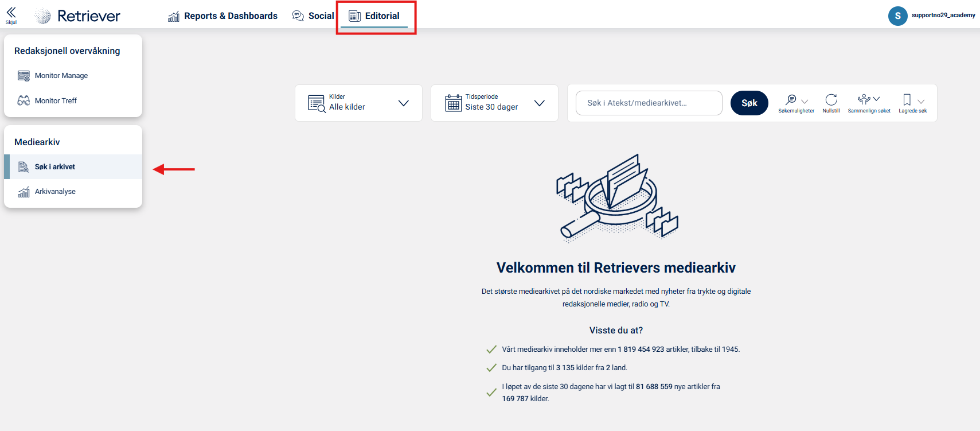Click the Siste 30 dager value text
Viewport: 980px width, 431px height.
tap(491, 107)
